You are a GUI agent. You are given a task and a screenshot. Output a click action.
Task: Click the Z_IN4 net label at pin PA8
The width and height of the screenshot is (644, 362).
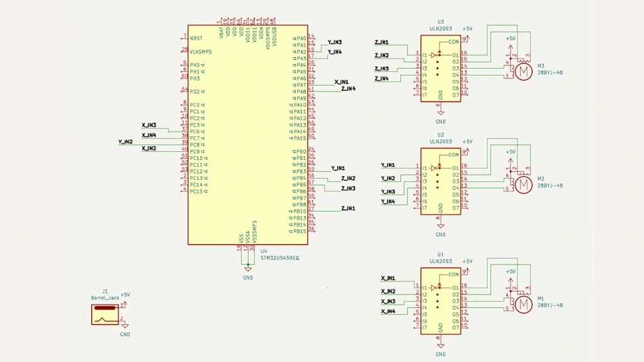(348, 89)
